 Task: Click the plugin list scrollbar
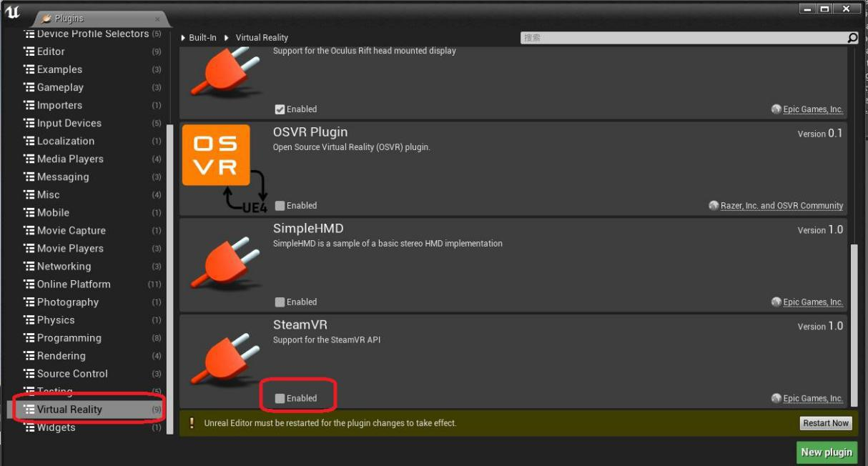(853, 325)
